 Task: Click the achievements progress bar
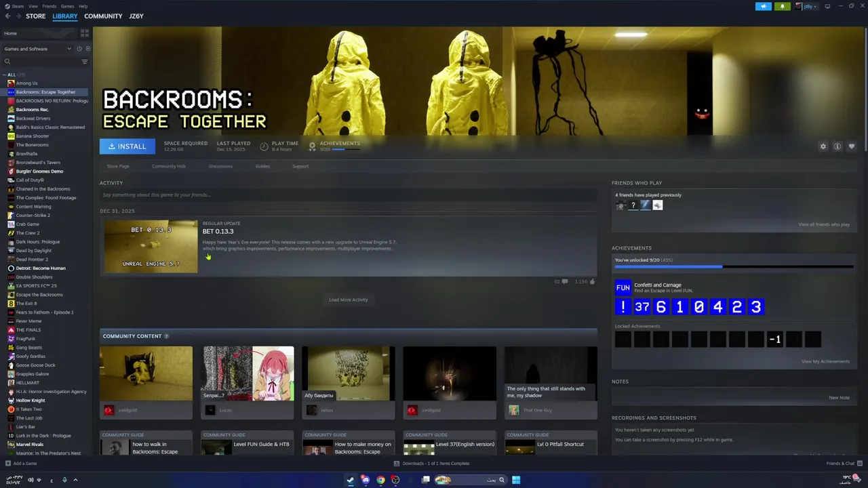tap(734, 267)
